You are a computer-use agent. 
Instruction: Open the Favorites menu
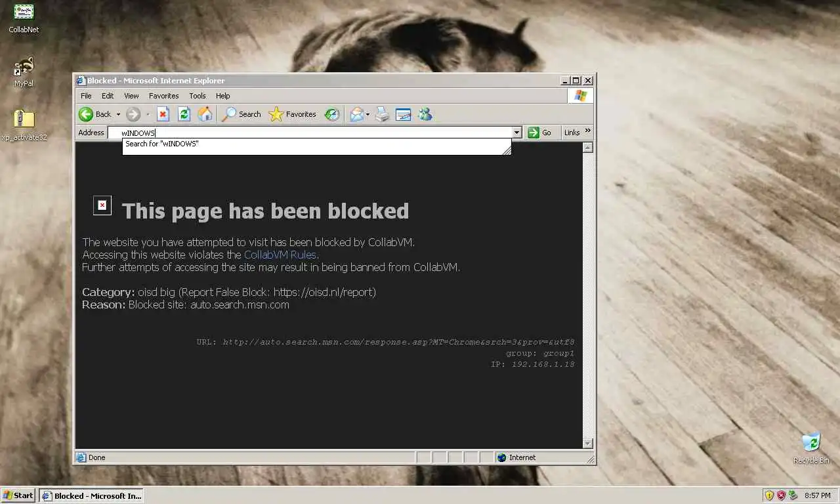coord(163,96)
